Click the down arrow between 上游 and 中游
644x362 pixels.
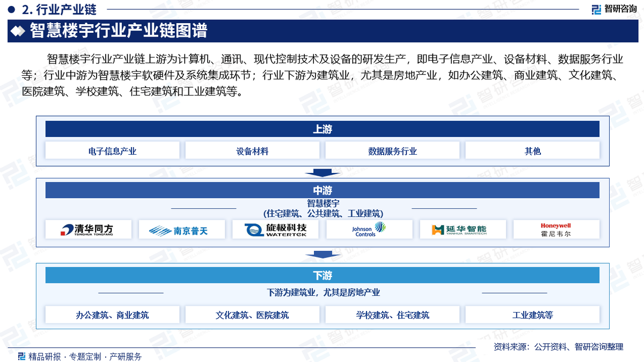pos(322,172)
